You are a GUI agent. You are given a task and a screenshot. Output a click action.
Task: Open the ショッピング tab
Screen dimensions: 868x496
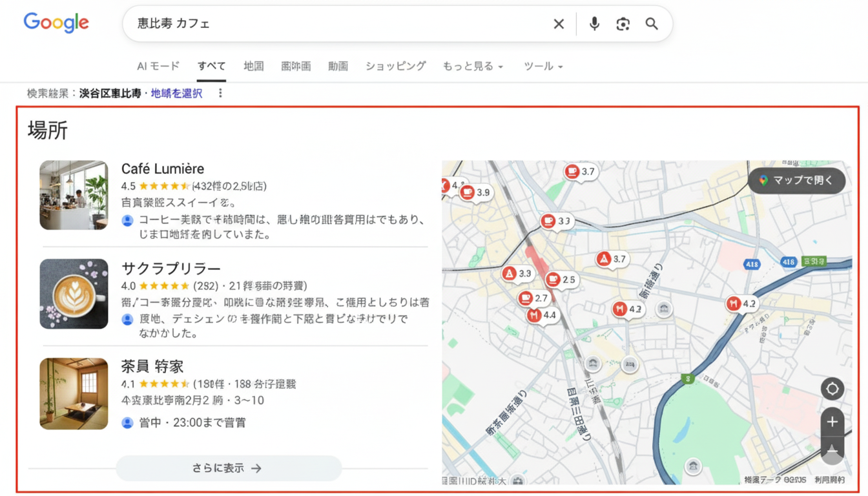coord(396,66)
